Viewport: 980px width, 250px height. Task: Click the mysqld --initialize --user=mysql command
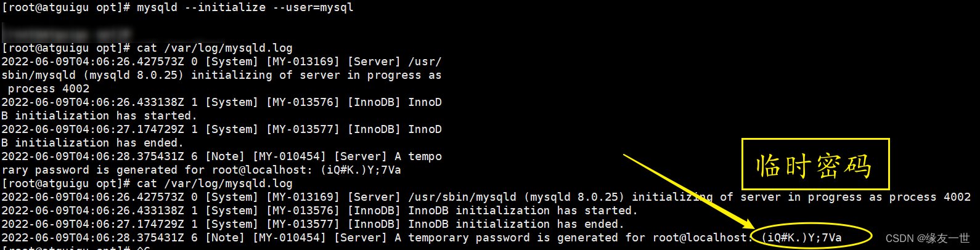tap(245, 7)
